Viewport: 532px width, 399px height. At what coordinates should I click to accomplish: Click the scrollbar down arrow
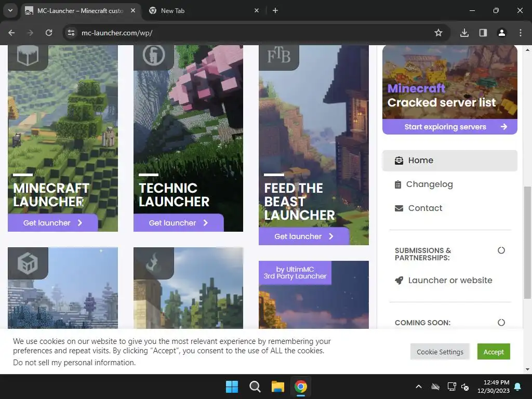click(x=527, y=369)
